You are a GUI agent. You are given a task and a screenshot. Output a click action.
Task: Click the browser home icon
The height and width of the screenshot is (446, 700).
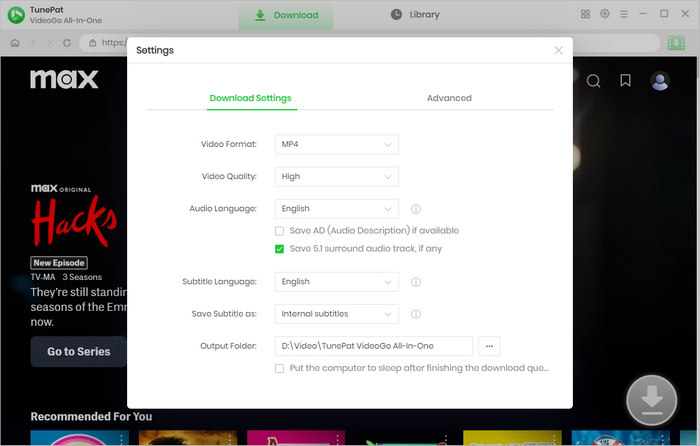15,43
